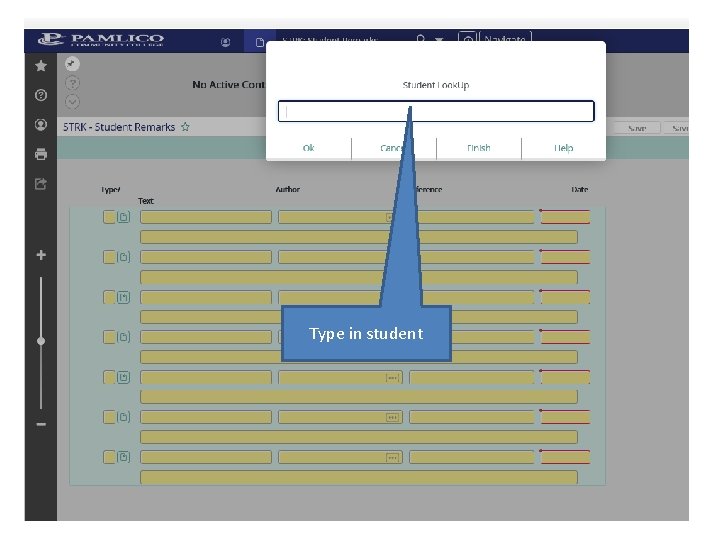The height and width of the screenshot is (540, 720).
Task: Click the circled question mark context help icon
Action: [x=72, y=83]
